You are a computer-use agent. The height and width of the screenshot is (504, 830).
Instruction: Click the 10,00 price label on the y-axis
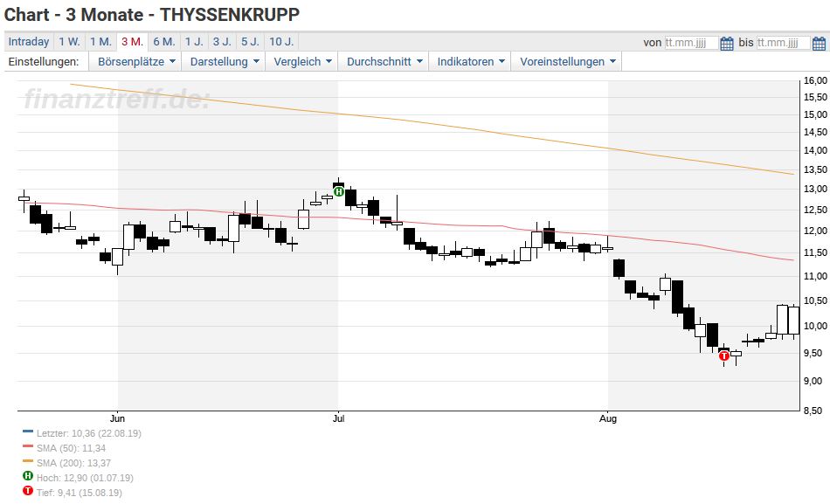[815, 326]
